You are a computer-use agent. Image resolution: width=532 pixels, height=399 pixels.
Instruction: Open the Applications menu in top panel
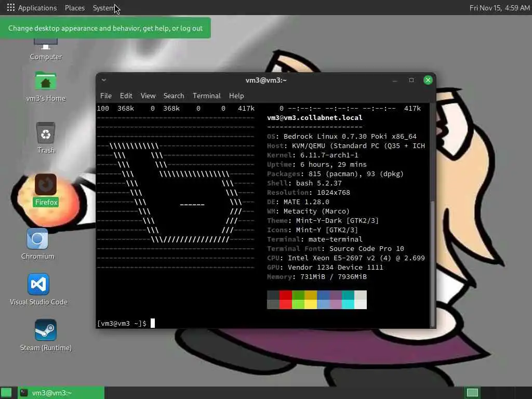coord(37,8)
